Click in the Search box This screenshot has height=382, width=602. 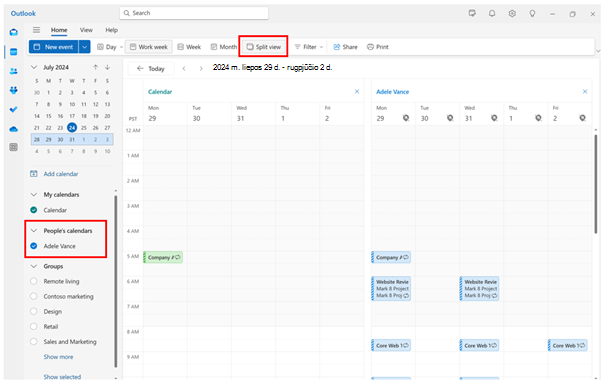click(x=194, y=13)
